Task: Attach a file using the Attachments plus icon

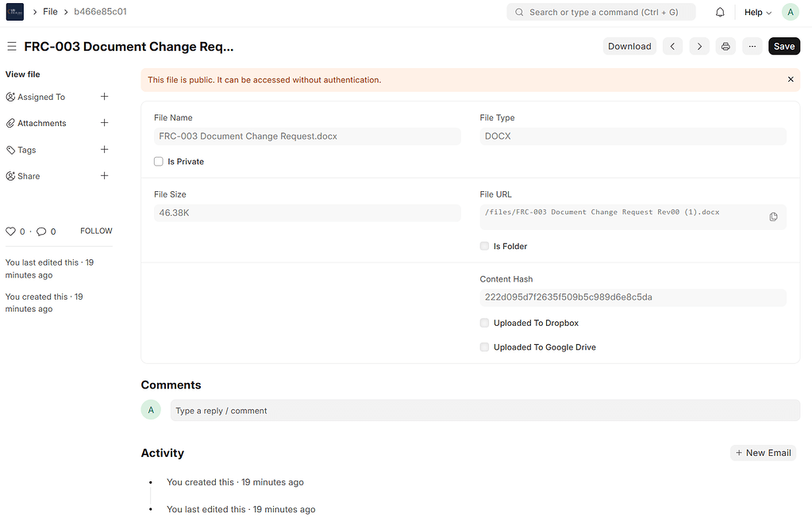Action: [104, 123]
